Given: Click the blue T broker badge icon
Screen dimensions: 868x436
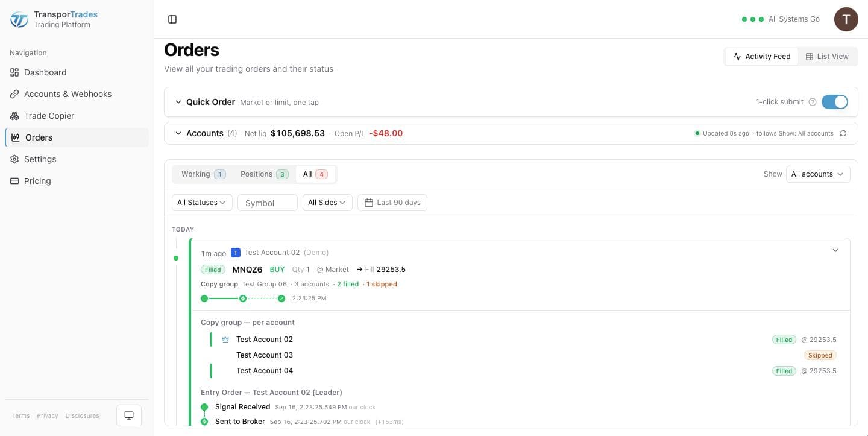Looking at the screenshot, I should (x=236, y=253).
